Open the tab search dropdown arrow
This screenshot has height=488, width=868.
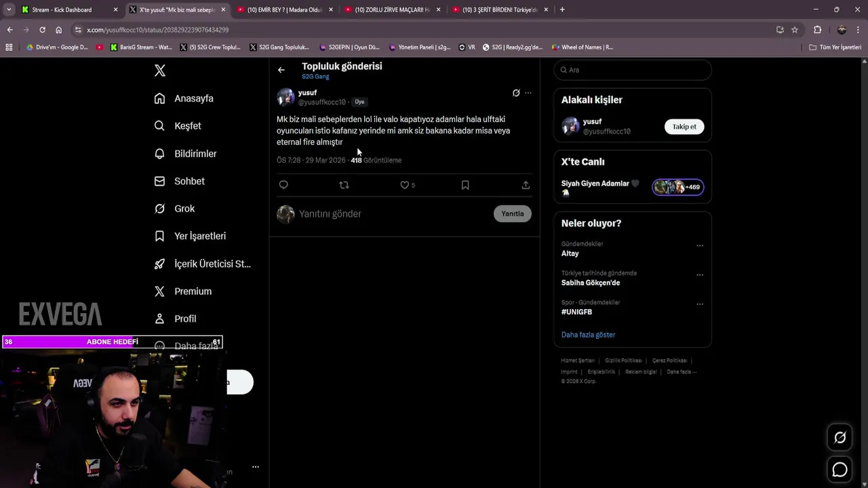(x=8, y=9)
